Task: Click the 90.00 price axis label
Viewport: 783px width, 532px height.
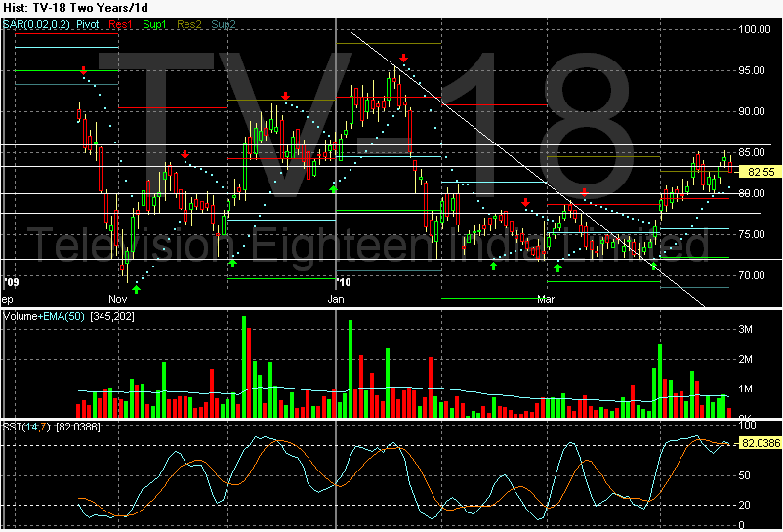Action: pos(752,111)
